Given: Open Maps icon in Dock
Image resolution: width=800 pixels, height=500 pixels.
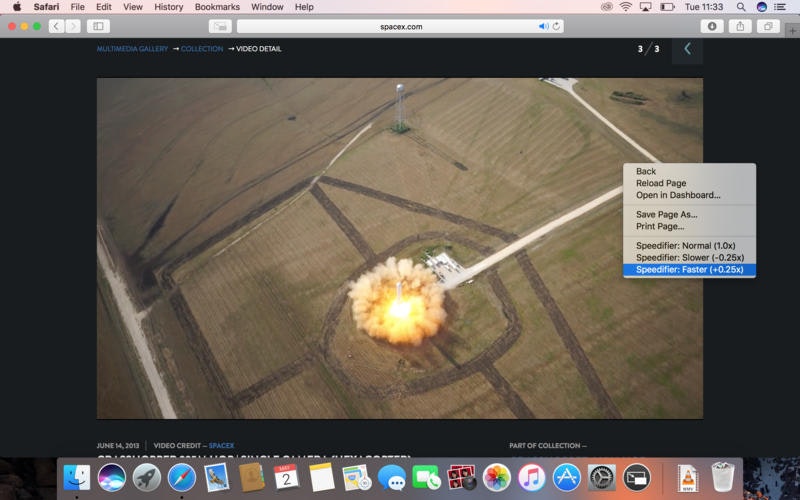Looking at the screenshot, I should point(357,478).
